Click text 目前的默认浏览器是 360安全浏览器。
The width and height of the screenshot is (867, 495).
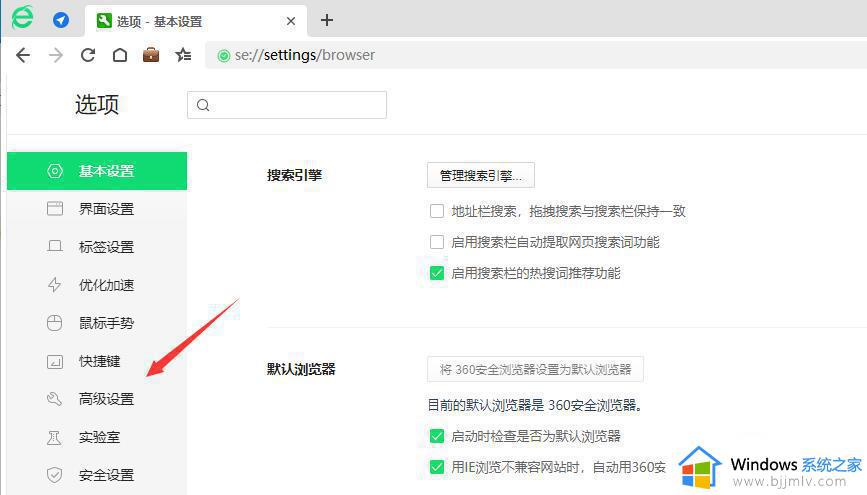[x=536, y=405]
